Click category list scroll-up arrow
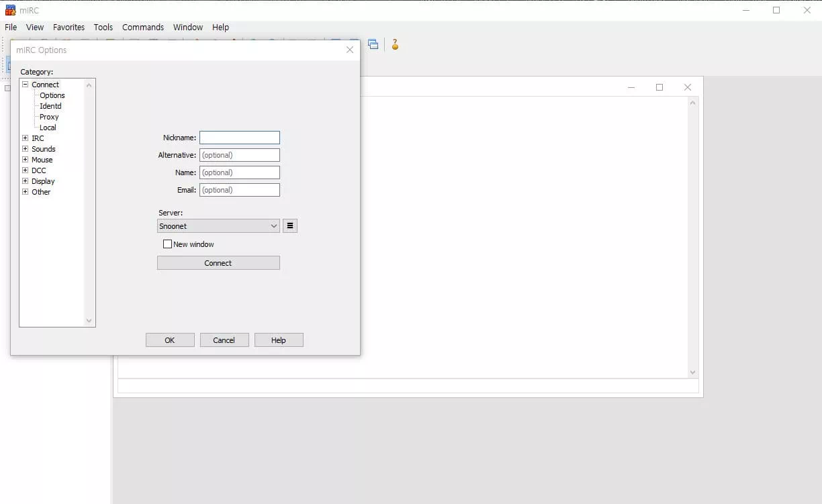This screenshot has width=822, height=504. click(x=89, y=85)
